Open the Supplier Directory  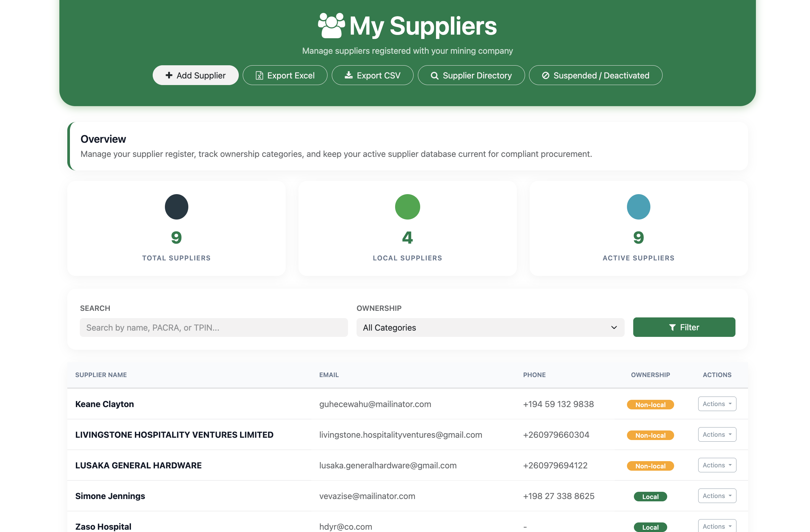[x=471, y=75]
